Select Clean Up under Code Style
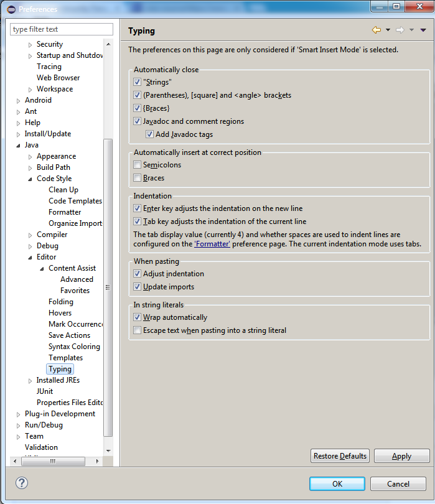Viewport: 435px width, 504px height. pyautogui.click(x=63, y=190)
